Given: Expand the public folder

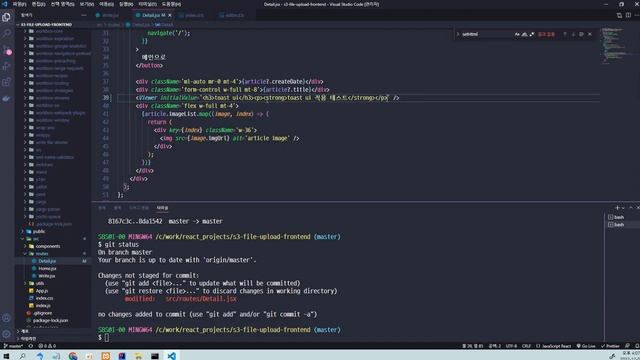Looking at the screenshot, I should [x=39, y=231].
